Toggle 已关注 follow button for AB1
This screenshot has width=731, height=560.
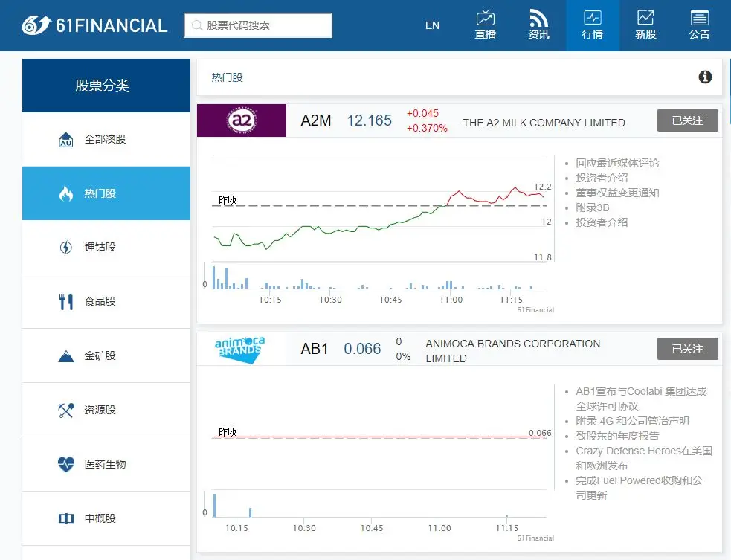pos(688,349)
